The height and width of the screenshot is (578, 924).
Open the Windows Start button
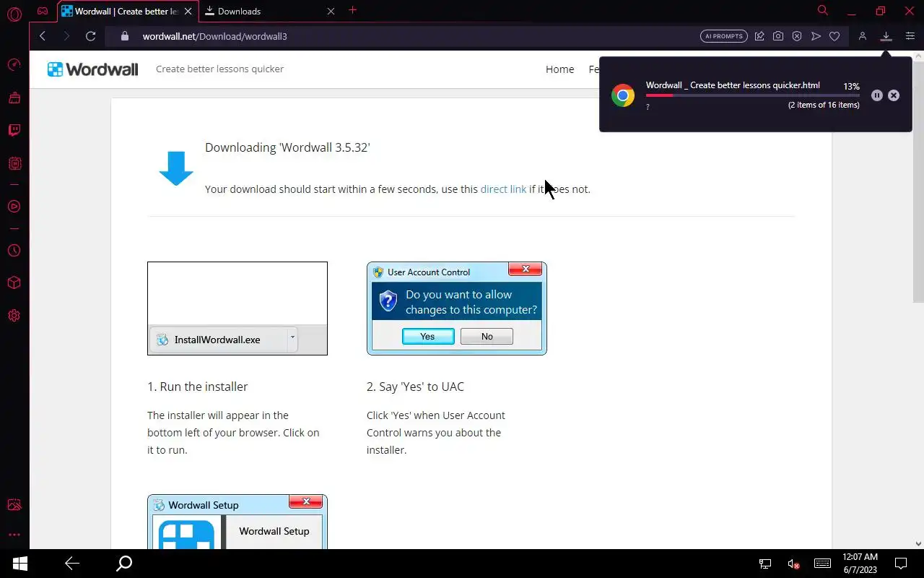coord(20,564)
